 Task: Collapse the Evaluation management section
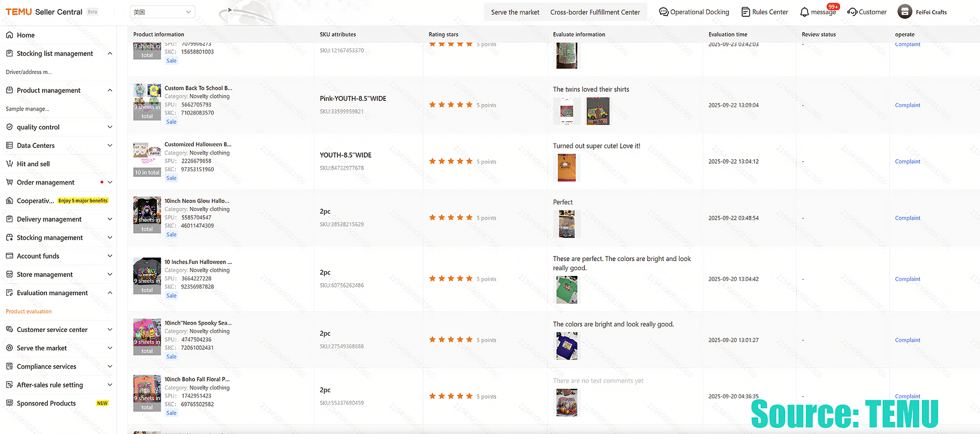[x=110, y=293]
